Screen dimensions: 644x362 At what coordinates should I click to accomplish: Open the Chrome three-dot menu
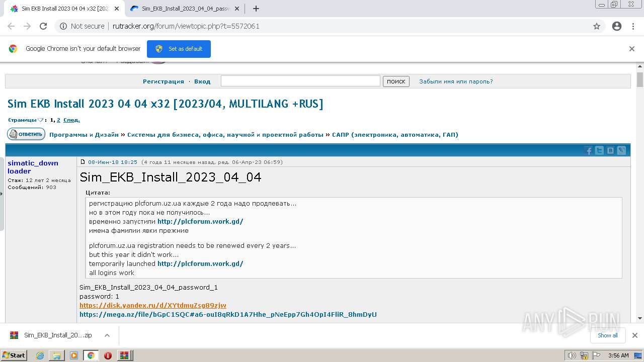point(633,26)
